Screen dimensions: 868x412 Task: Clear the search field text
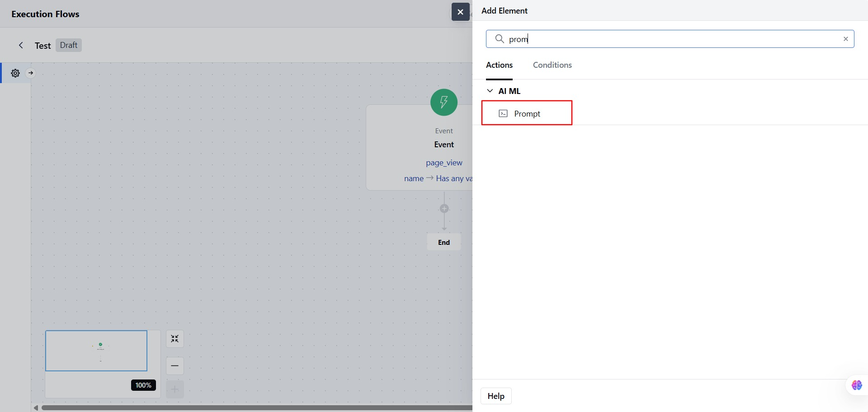pos(846,39)
